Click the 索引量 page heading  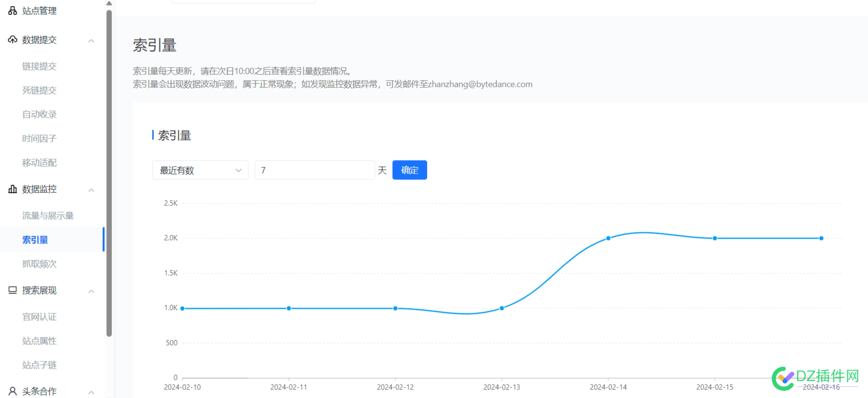pos(155,45)
